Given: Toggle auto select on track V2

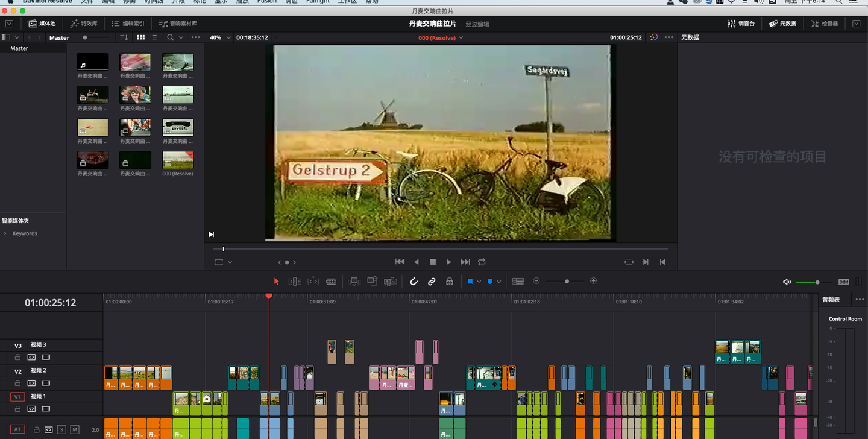Looking at the screenshot, I should pos(32,383).
